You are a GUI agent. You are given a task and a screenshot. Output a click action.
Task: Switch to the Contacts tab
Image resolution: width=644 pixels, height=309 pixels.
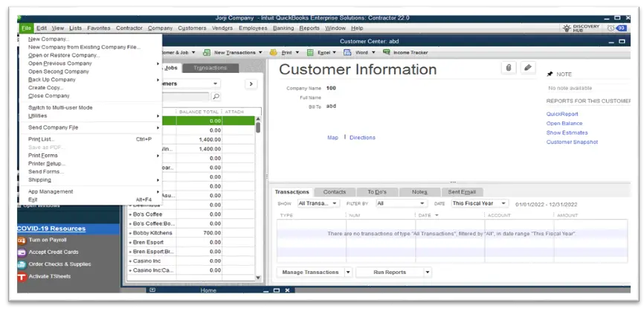pyautogui.click(x=335, y=192)
